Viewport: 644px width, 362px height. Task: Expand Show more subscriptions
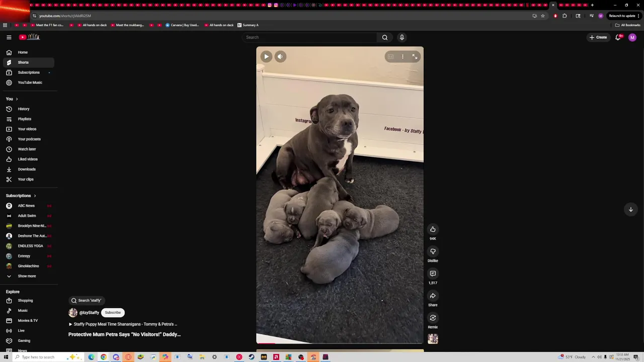[x=28, y=276]
